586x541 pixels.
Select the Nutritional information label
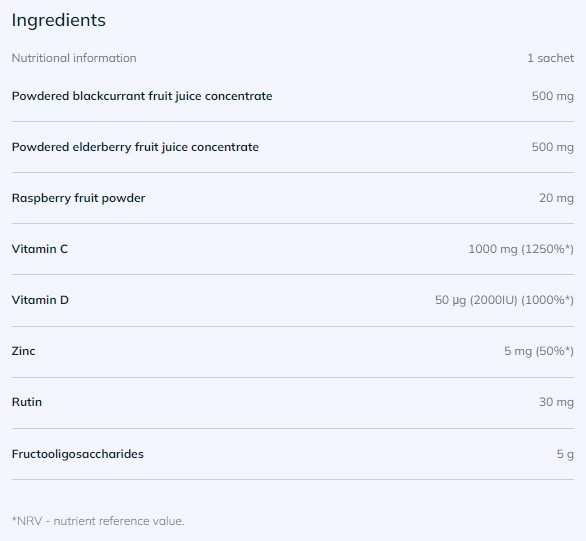74,58
